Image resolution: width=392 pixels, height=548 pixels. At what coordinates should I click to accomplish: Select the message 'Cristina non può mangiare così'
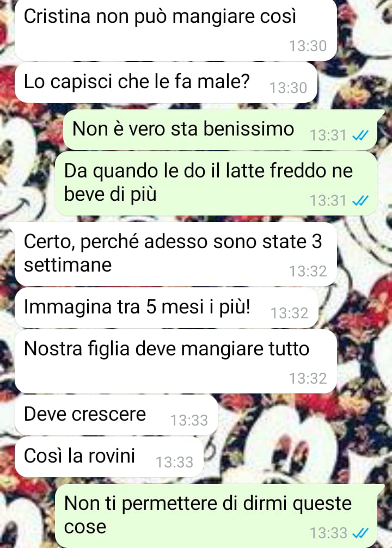pos(175,29)
